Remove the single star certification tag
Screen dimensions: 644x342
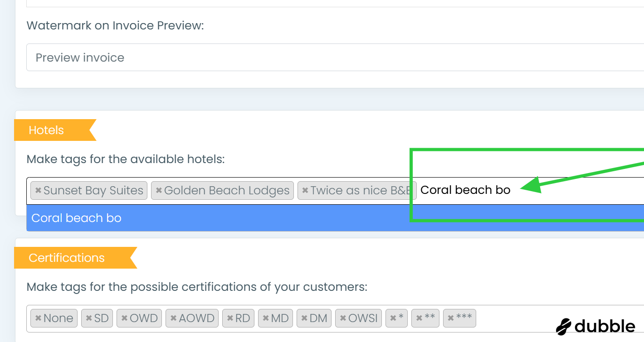393,318
